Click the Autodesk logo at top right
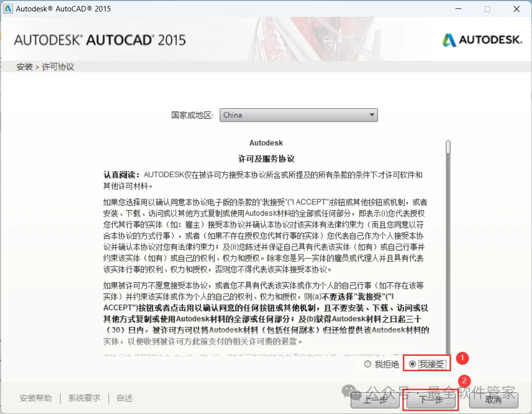This screenshot has width=532, height=414. [482, 40]
